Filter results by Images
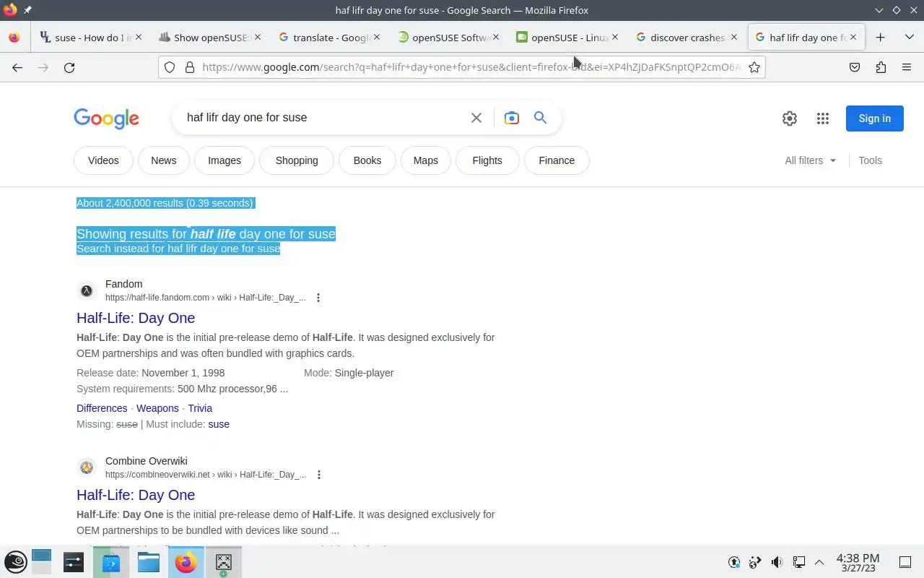Screen dimensions: 924x578 225,160
